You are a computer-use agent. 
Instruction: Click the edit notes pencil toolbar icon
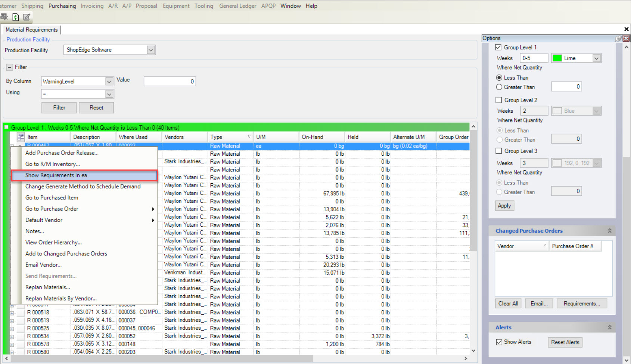(27, 17)
